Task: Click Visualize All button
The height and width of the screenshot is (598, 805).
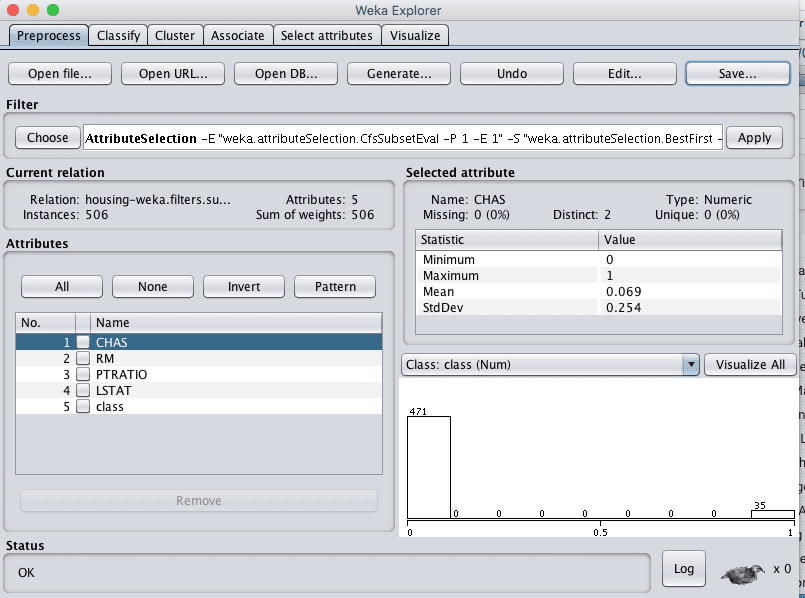Action: pyautogui.click(x=750, y=364)
